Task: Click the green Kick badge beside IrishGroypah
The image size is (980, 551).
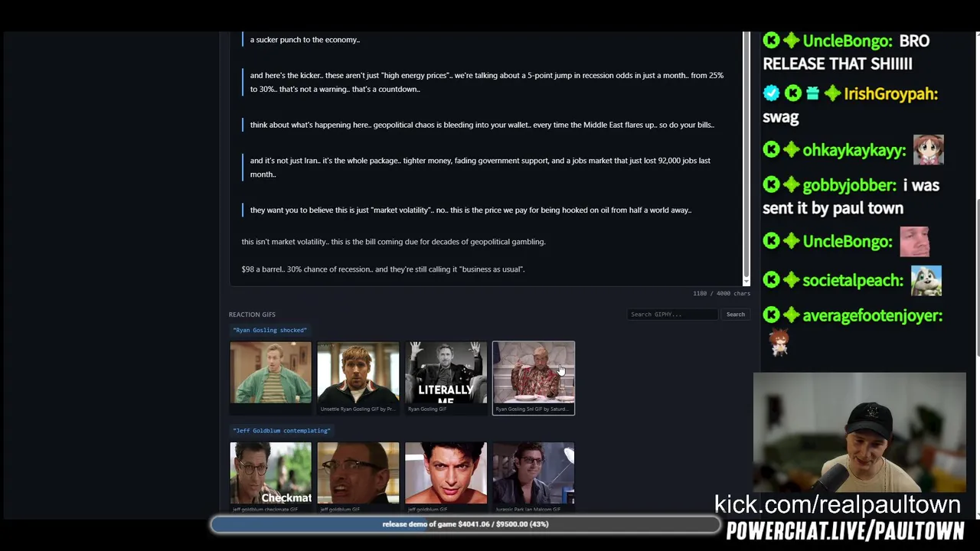Action: click(792, 93)
